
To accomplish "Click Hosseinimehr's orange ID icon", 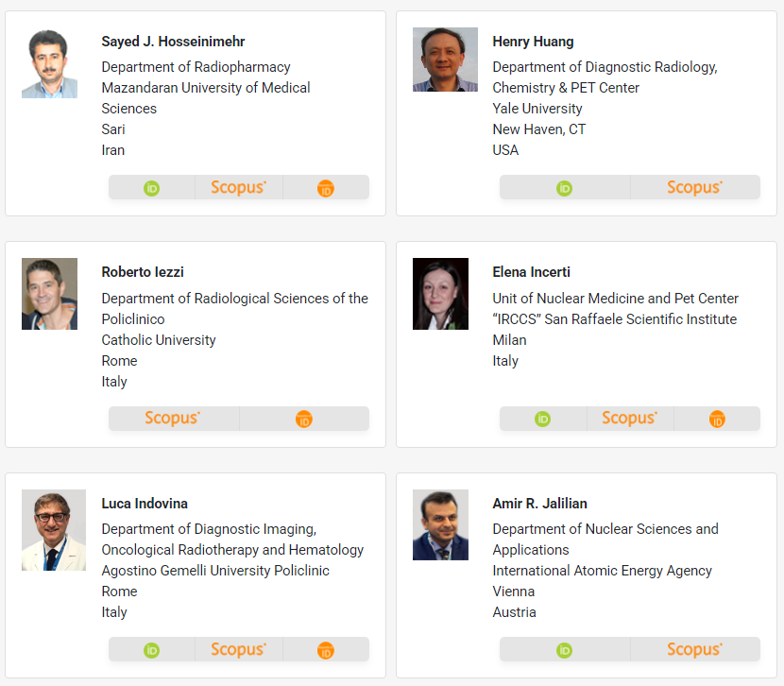I will click(x=326, y=188).
